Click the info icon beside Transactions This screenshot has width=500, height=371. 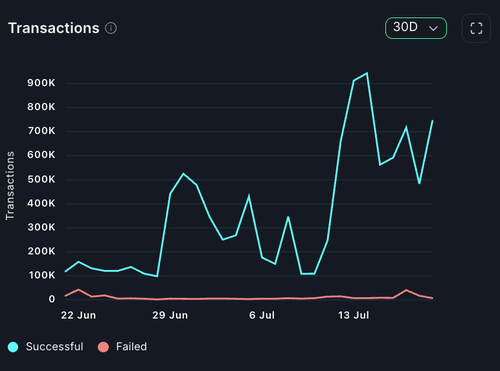coord(111,28)
